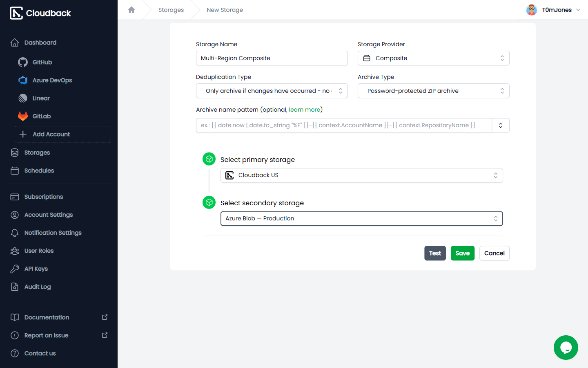The height and width of the screenshot is (368, 588).
Task: Click the Subscriptions card icon
Action: [15, 197]
